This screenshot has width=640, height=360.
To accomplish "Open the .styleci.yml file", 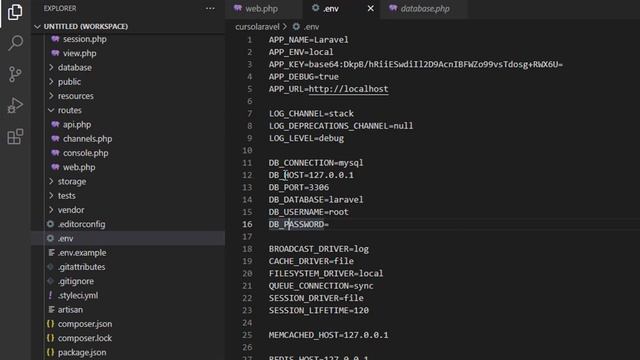I will [78, 296].
